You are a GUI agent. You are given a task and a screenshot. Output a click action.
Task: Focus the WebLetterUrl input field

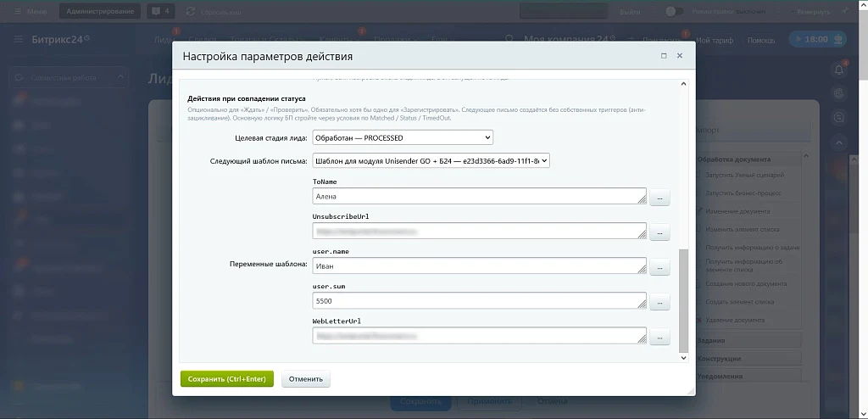tap(480, 336)
